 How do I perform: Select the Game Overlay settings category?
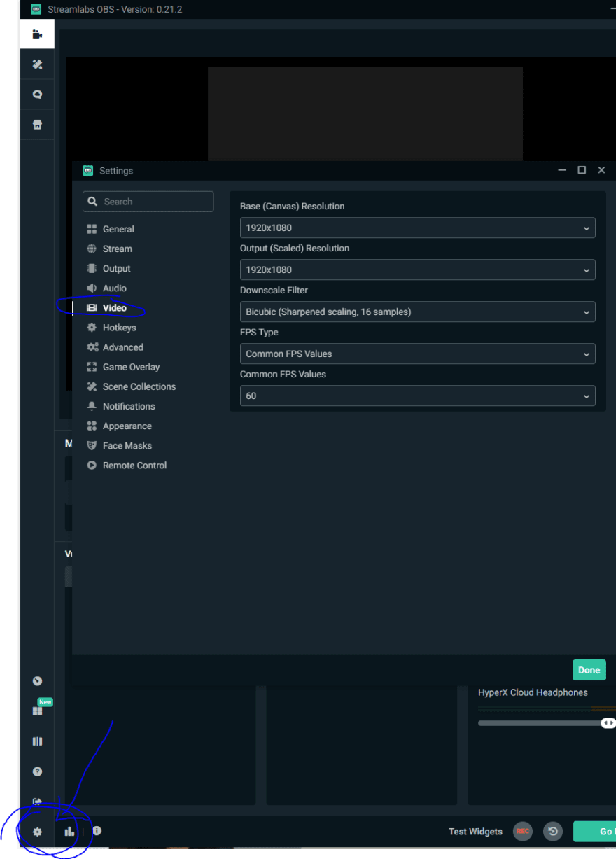point(131,367)
